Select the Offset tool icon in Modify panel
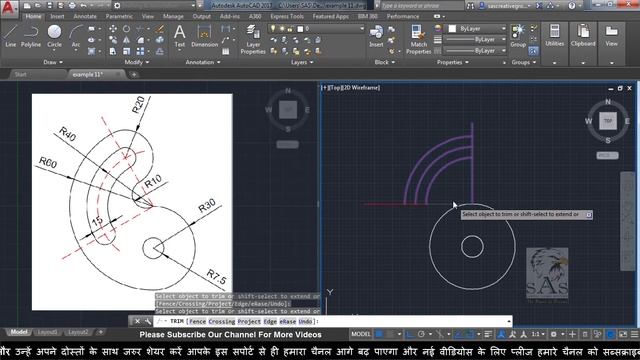The width and height of the screenshot is (640, 360). (x=160, y=51)
